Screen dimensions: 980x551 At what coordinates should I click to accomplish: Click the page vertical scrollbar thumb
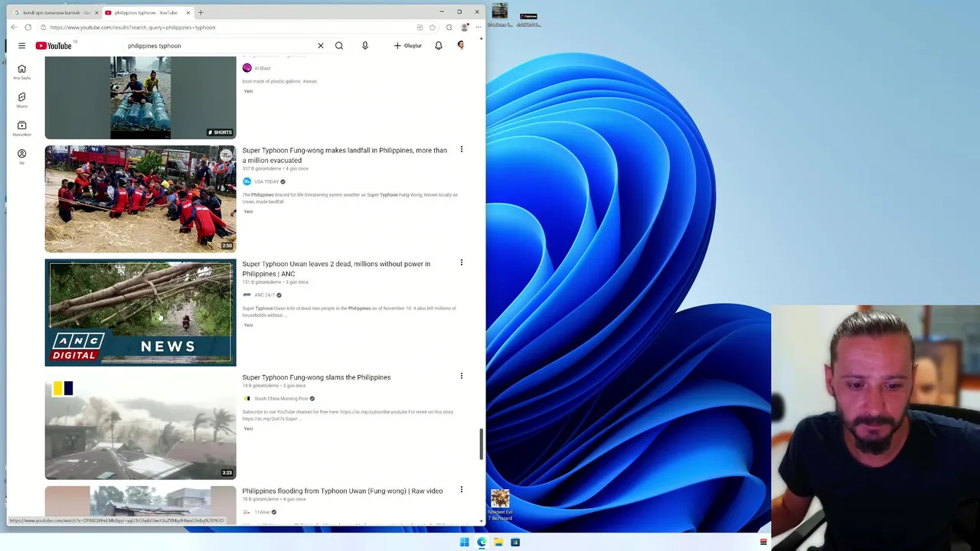(x=482, y=445)
